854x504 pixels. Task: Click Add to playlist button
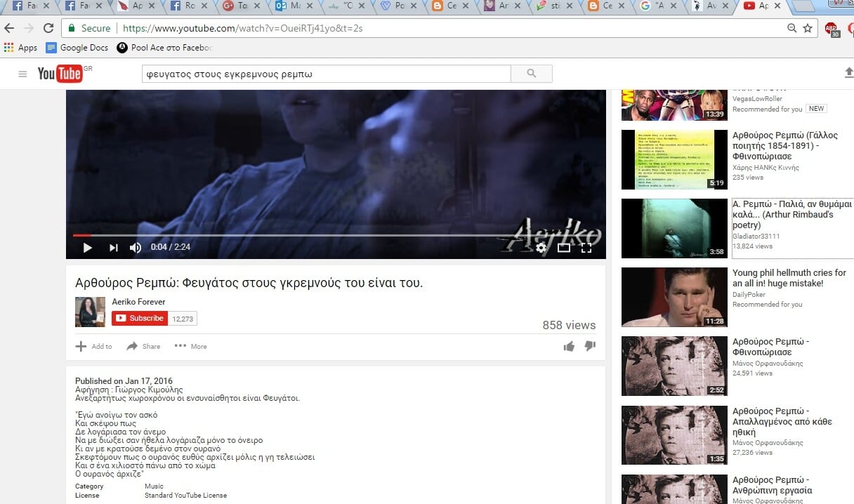(94, 346)
